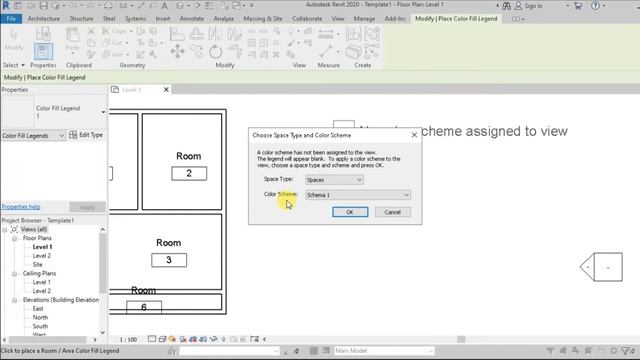This screenshot has width=640, height=360.
Task: Open the default 3D view icon
Action: (x=180, y=6)
